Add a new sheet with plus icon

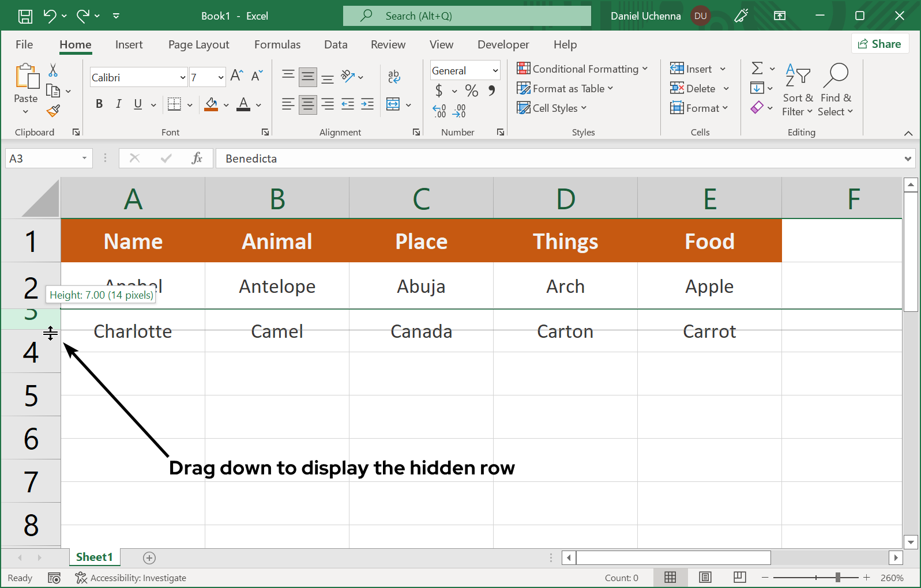click(149, 557)
